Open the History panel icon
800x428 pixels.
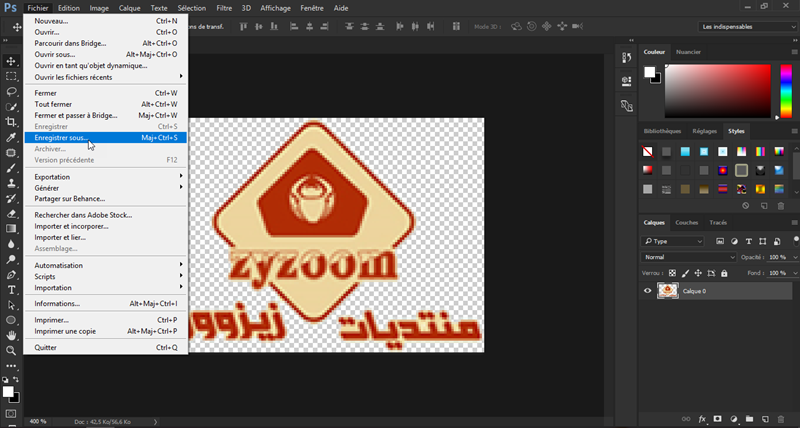click(x=627, y=57)
